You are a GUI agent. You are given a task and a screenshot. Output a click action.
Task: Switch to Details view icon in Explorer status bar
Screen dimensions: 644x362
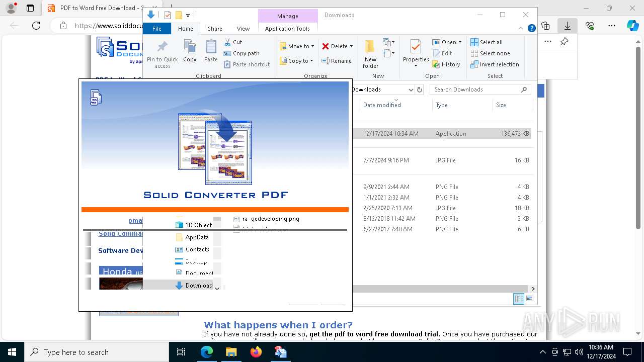pos(519,299)
